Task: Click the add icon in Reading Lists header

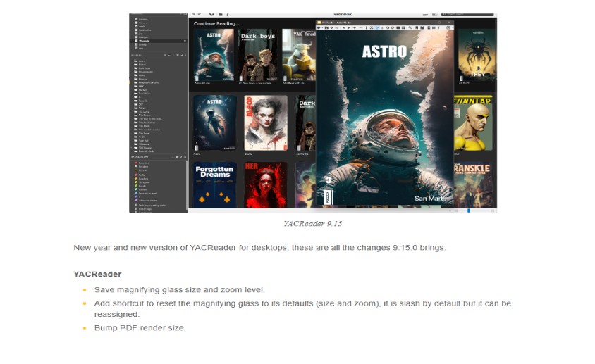Action: tap(174, 156)
